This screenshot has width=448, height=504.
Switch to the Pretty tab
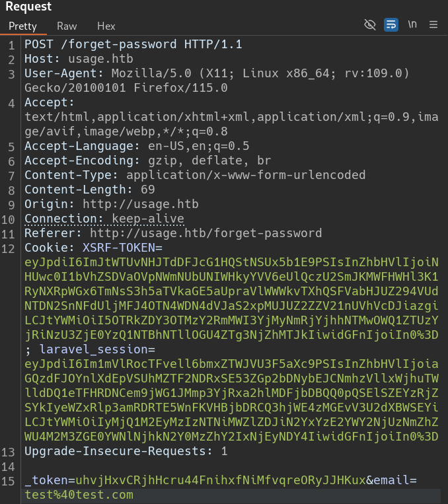pyautogui.click(x=22, y=26)
